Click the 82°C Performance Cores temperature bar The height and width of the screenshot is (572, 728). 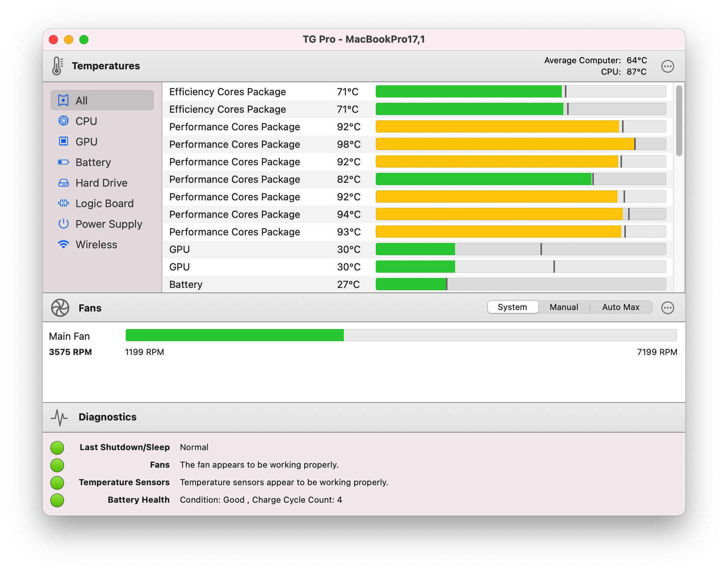pyautogui.click(x=521, y=179)
